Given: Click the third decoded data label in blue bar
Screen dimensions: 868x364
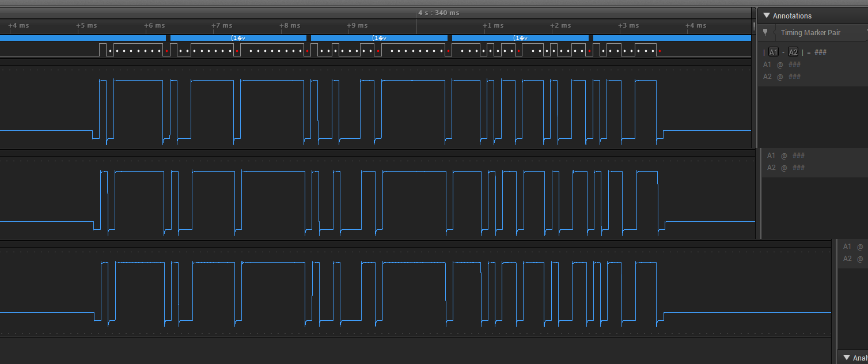Looking at the screenshot, I should (520, 38).
